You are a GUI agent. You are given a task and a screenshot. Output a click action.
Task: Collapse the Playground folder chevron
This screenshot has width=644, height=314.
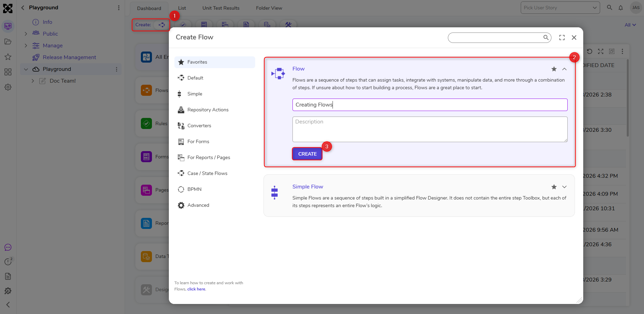click(x=26, y=69)
